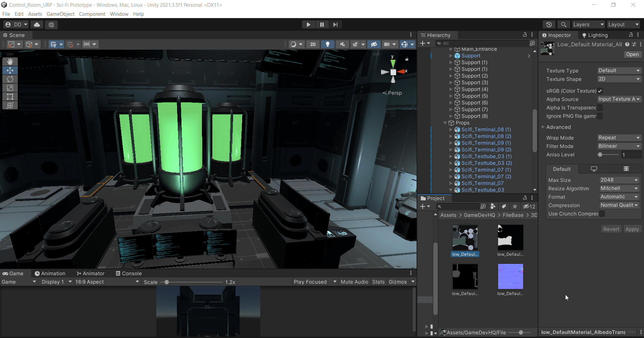Click the Play button
Image resolution: width=644 pixels, height=338 pixels.
tap(308, 25)
